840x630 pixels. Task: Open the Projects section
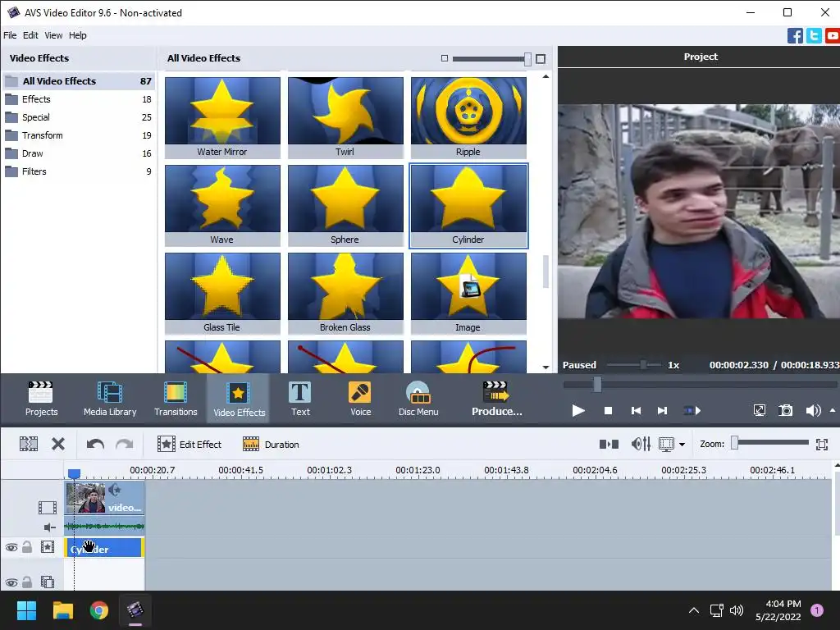point(41,399)
